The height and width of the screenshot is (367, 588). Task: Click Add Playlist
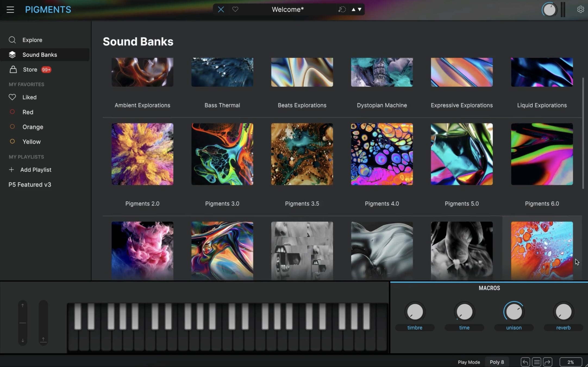35,170
